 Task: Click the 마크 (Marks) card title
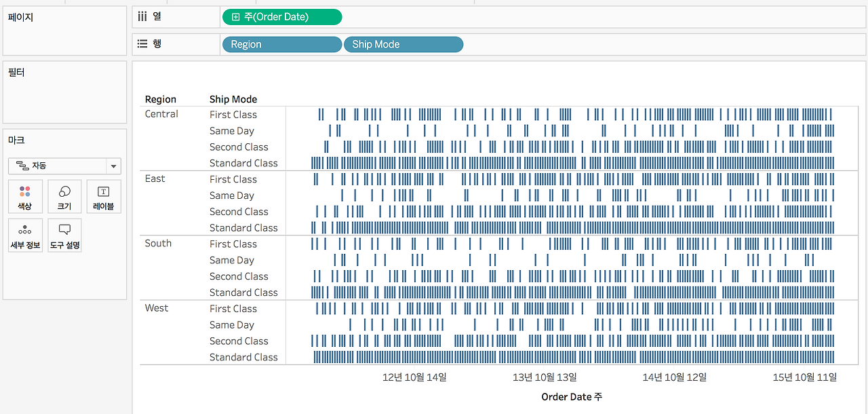point(16,140)
